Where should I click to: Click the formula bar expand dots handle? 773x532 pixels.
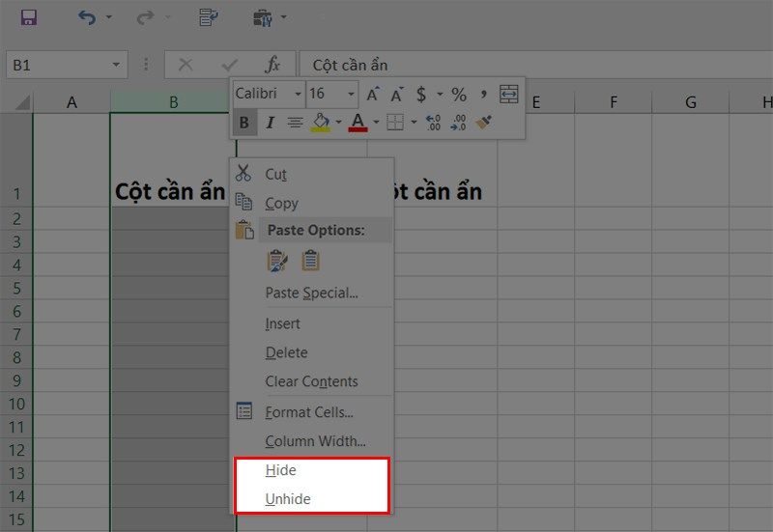pos(146,65)
